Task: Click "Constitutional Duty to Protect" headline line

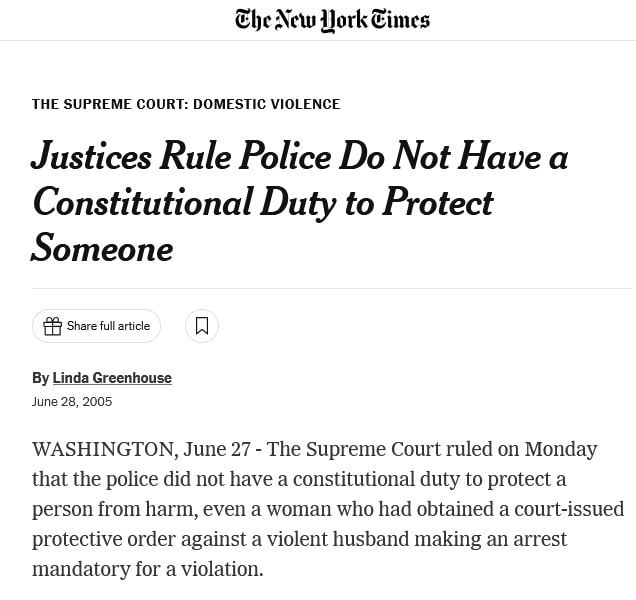Action: [x=263, y=203]
